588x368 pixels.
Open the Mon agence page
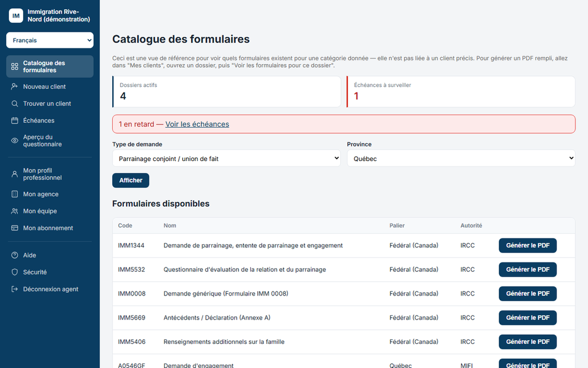pos(50,194)
